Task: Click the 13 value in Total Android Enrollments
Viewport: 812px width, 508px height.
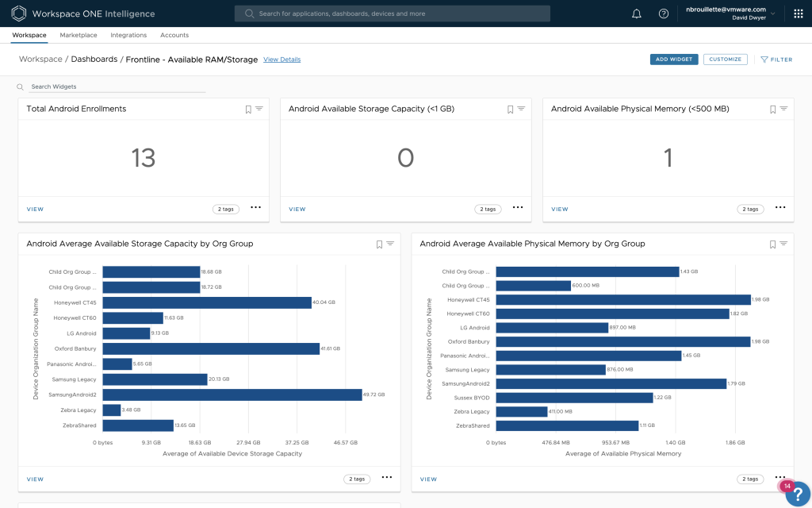Action: (143, 158)
